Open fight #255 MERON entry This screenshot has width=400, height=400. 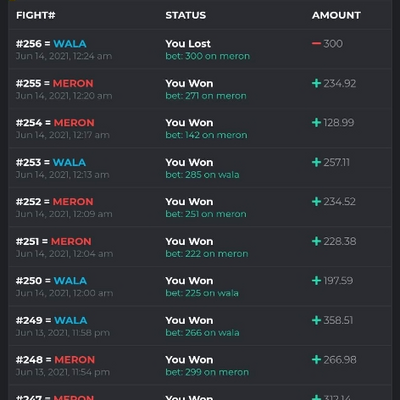200,89
